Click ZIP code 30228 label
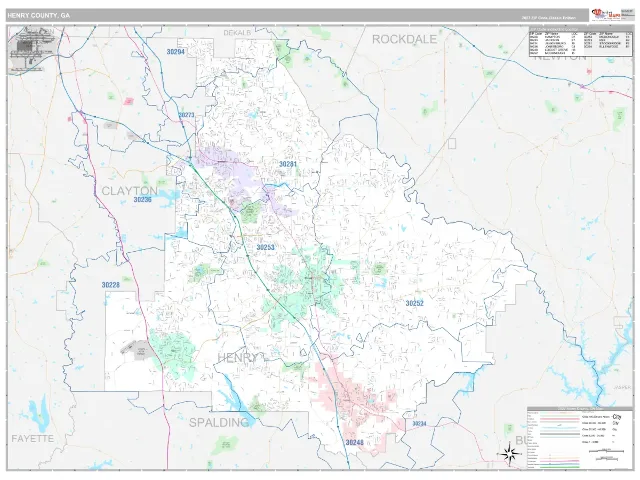The image size is (640, 480). click(111, 285)
